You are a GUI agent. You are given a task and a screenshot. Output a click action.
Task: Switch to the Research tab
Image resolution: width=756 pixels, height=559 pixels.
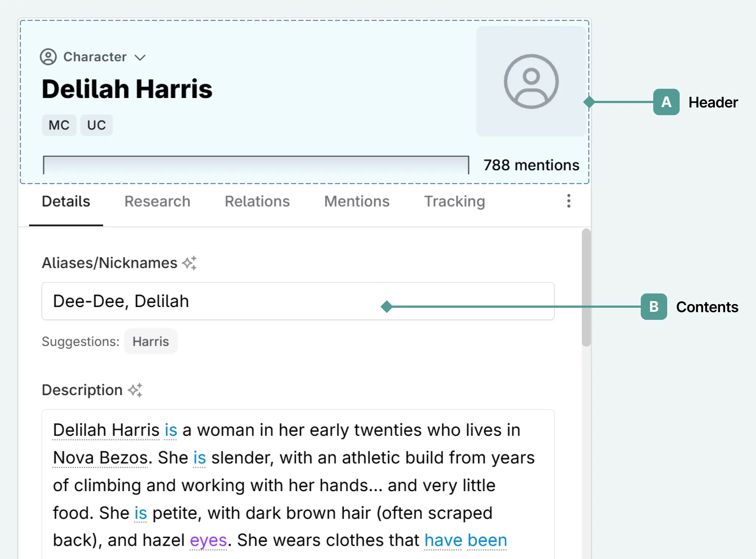coord(157,201)
